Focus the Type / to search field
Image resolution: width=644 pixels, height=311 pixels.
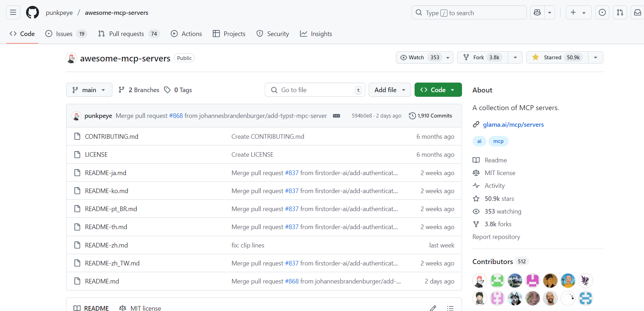(469, 13)
